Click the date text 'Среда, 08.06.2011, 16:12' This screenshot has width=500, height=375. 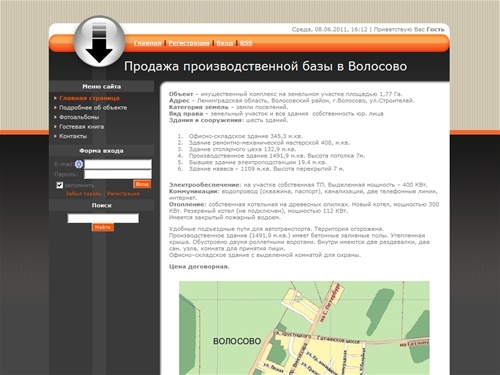(x=329, y=29)
